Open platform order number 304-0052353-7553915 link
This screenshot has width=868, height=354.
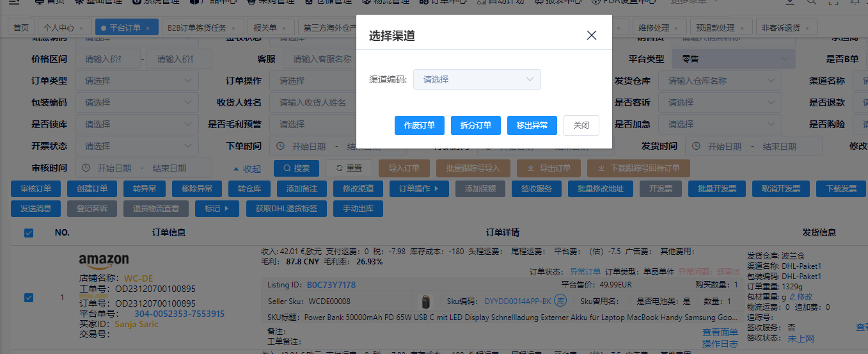click(x=179, y=314)
